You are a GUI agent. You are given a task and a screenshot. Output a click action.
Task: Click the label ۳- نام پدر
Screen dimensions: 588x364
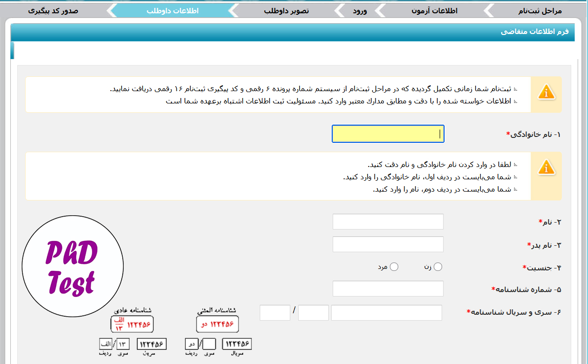(x=544, y=245)
